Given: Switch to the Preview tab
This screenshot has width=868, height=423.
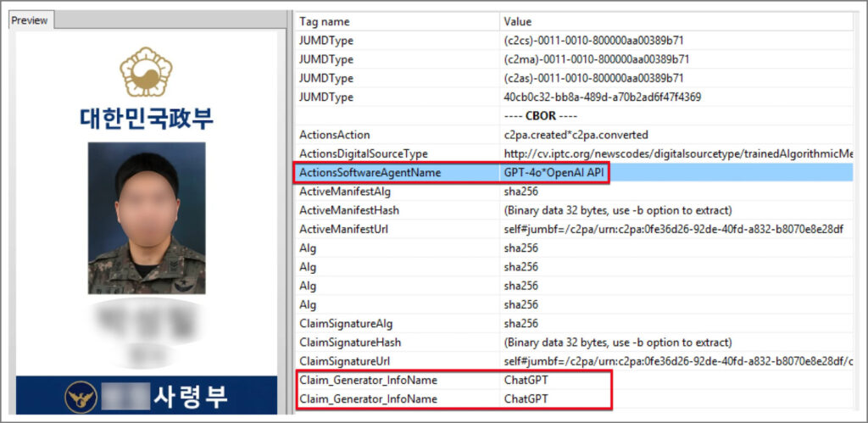Looking at the screenshot, I should [30, 20].
